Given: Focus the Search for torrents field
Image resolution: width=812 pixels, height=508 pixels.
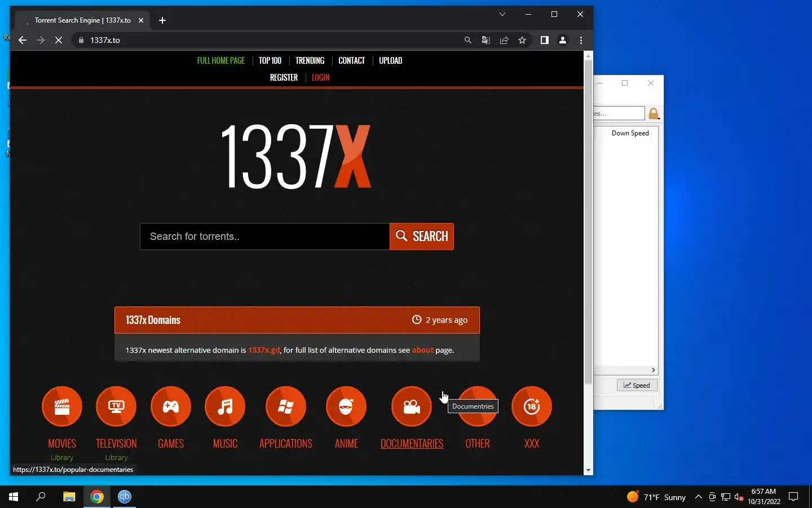Looking at the screenshot, I should pyautogui.click(x=264, y=237).
